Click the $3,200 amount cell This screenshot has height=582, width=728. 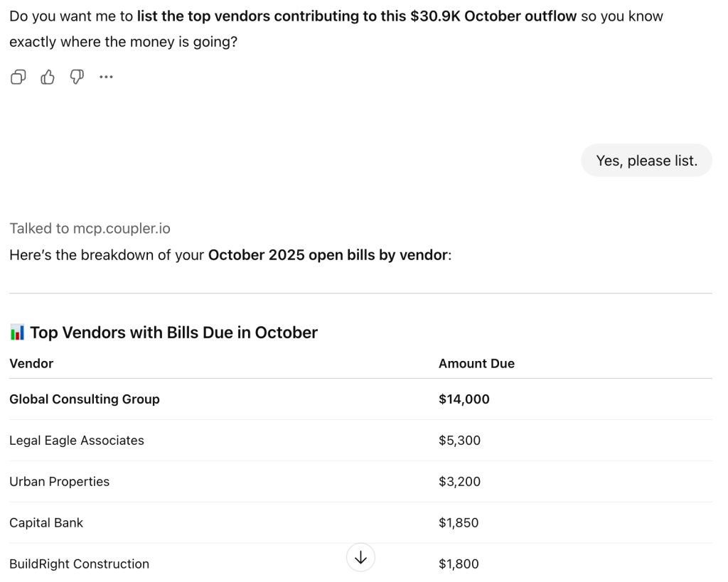460,482
